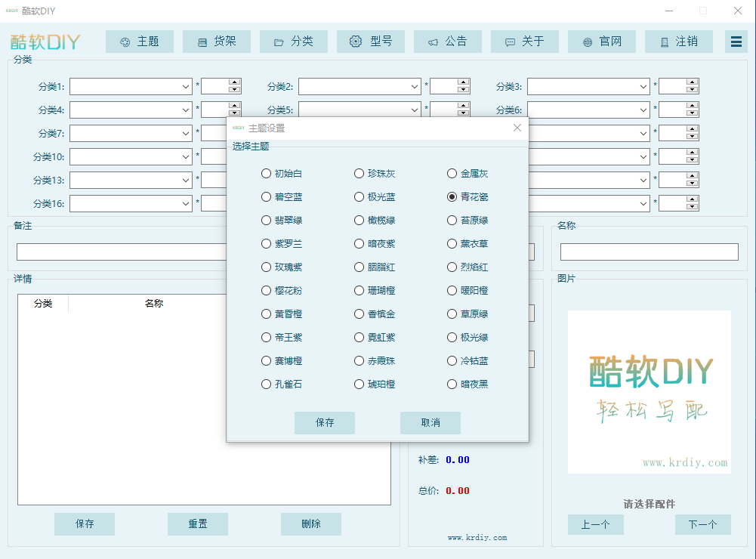Click the 注销 logout toolbar button
Image resolution: width=756 pixels, height=559 pixels.
point(678,42)
